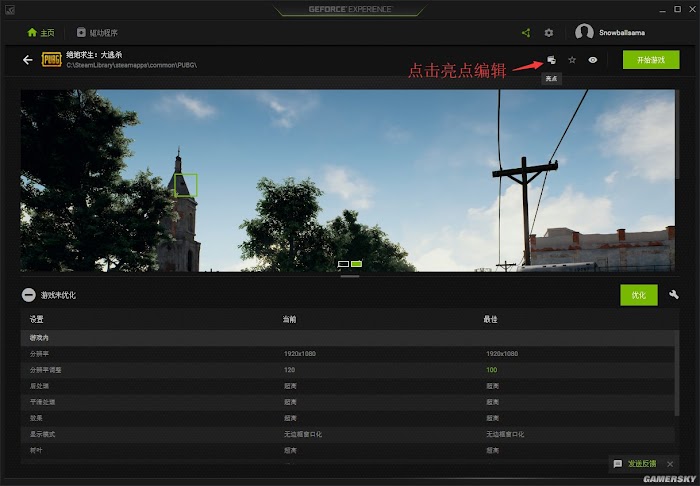The image size is (700, 486).
Task: Minimize the GeForce Experience window
Action: 663,9
